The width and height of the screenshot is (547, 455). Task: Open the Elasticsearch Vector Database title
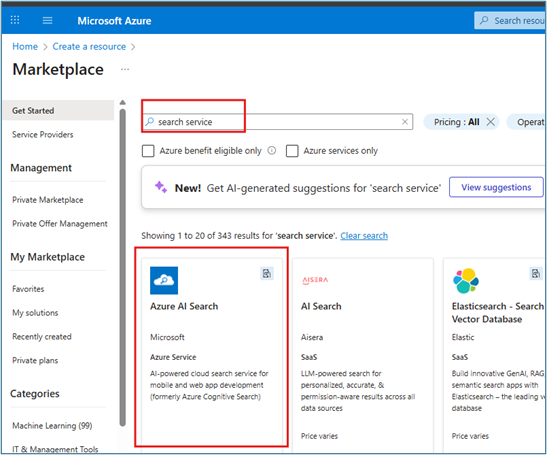click(497, 313)
